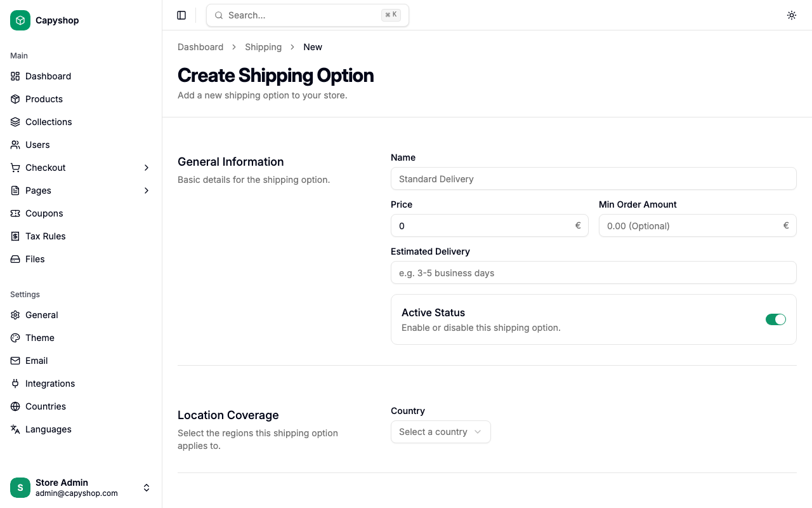
Task: Open the Users sidebar link
Action: [81, 145]
